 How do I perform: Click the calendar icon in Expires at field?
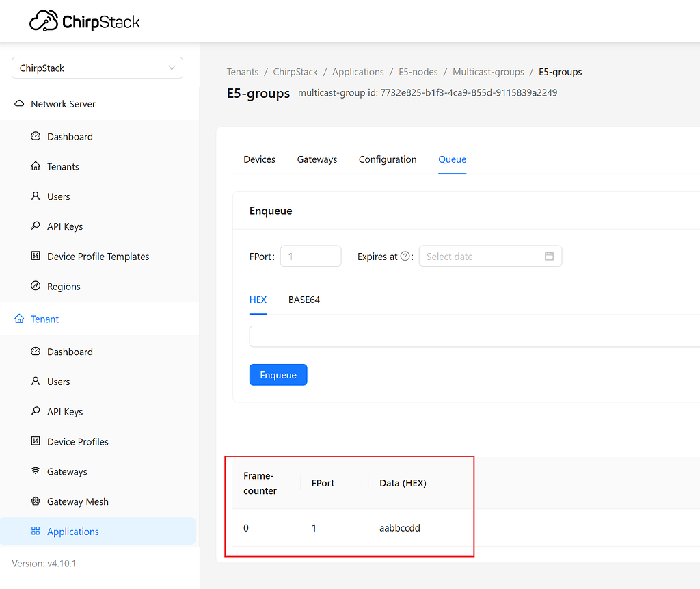click(x=549, y=257)
